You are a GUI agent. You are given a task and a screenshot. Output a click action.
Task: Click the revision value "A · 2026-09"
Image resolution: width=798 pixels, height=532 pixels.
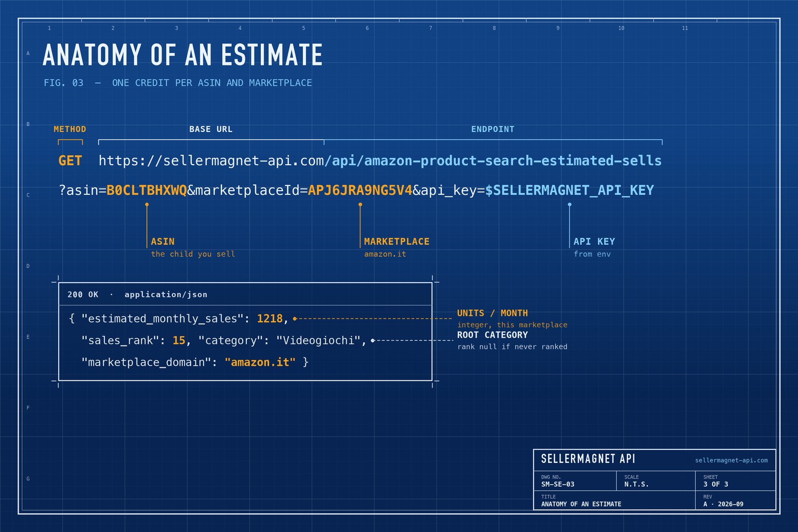(723, 504)
